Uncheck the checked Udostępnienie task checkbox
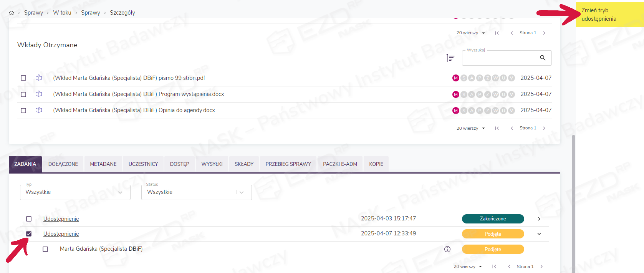The image size is (644, 273). pyautogui.click(x=29, y=234)
